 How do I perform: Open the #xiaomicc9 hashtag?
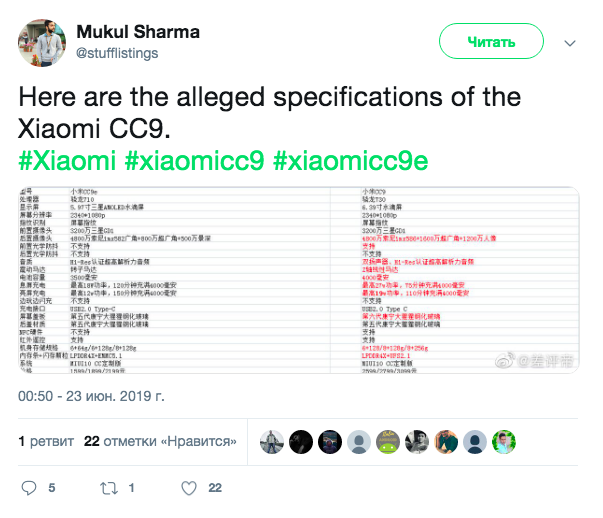tap(195, 160)
